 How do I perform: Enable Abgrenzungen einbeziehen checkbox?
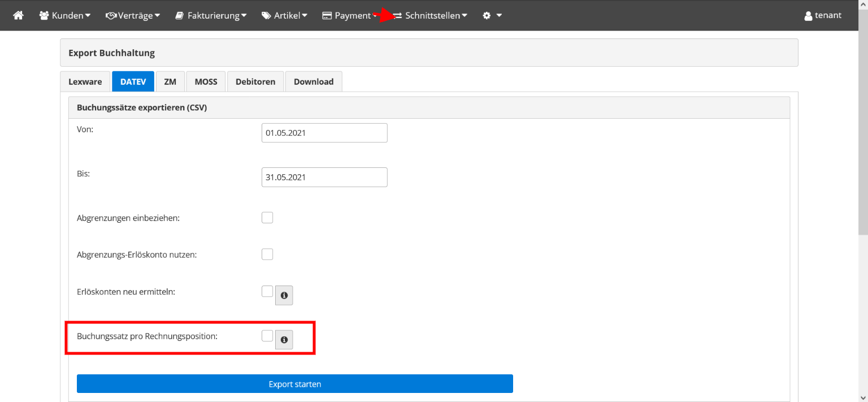point(267,218)
